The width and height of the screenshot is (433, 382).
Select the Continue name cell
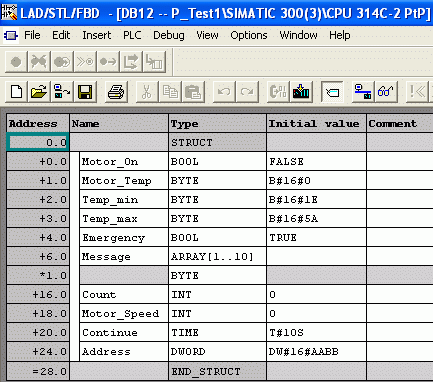coord(124,333)
